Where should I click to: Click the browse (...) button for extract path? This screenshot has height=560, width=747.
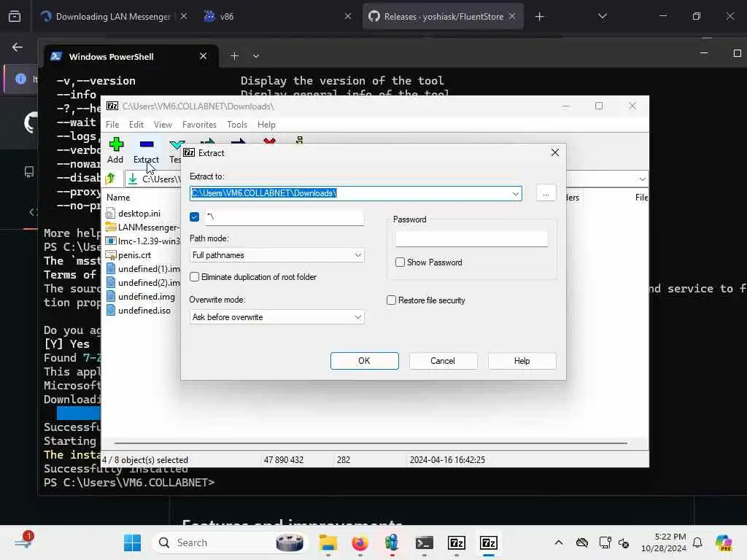[x=546, y=193]
